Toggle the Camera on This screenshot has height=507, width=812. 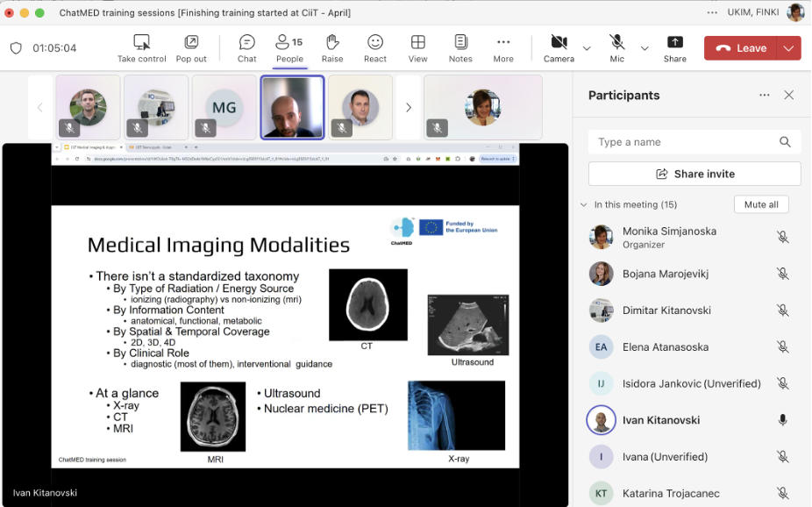point(559,43)
